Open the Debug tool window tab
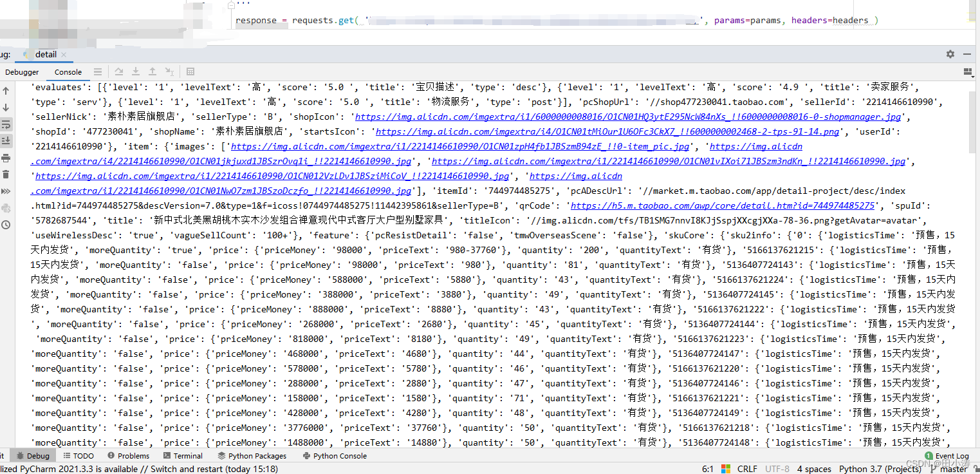 (32, 455)
